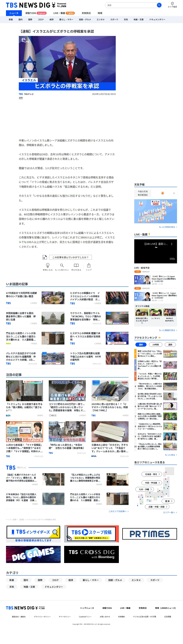Switch ranking to 24時間
The width and height of the screenshot is (183, 644).
pyautogui.click(x=155, y=345)
